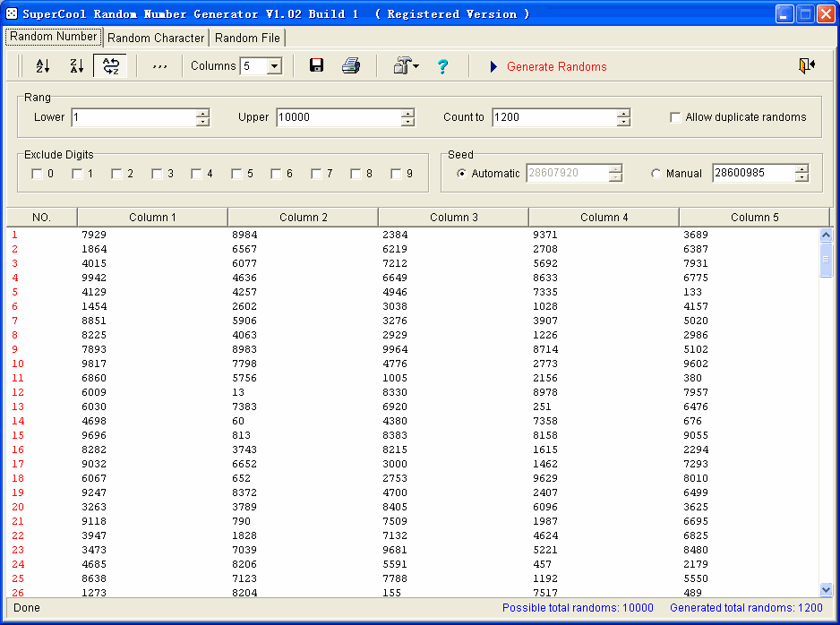Click Possible total randoms: 10000 status text

coord(578,608)
